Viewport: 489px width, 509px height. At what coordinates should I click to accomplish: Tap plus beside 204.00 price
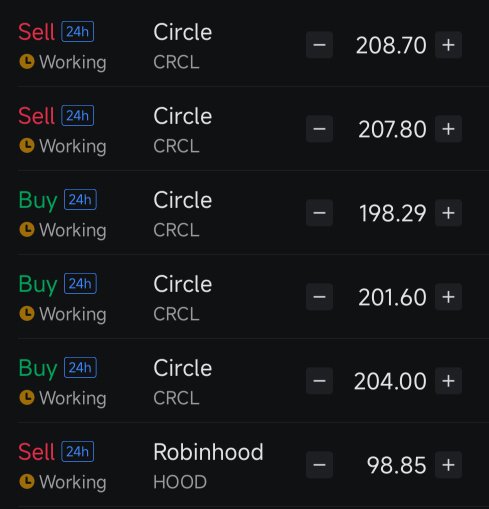(x=448, y=381)
